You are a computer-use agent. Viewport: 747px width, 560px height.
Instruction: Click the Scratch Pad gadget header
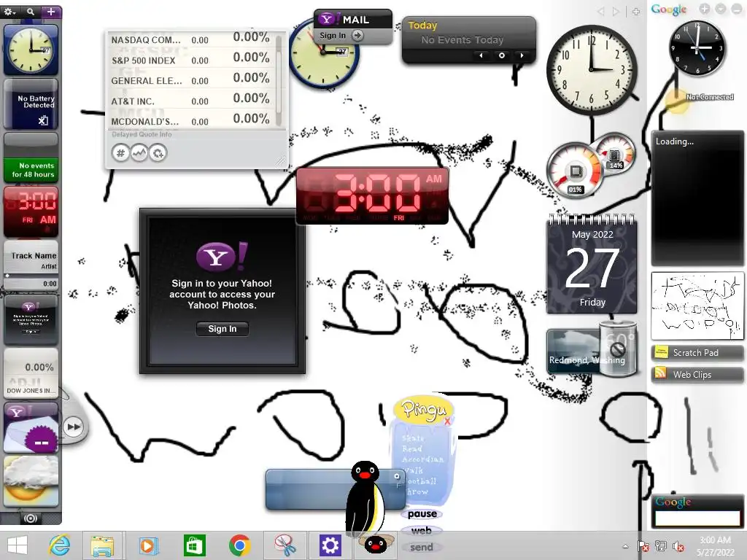697,353
